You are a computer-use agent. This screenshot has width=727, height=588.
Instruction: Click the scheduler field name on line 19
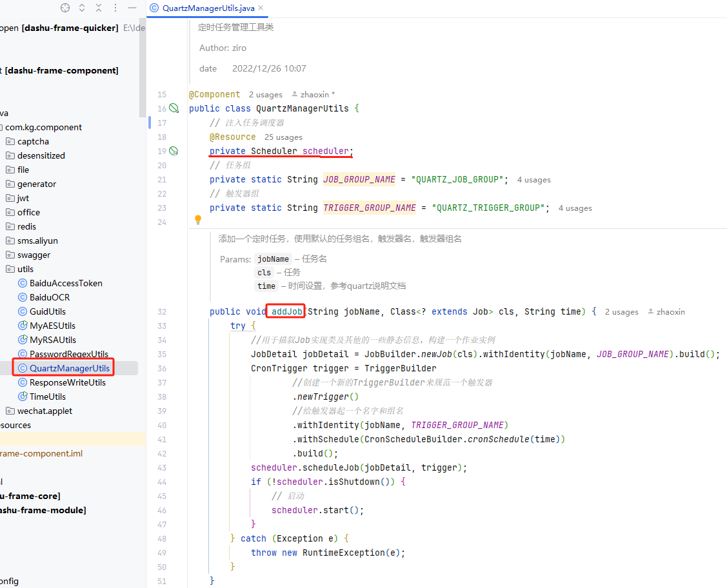point(326,151)
